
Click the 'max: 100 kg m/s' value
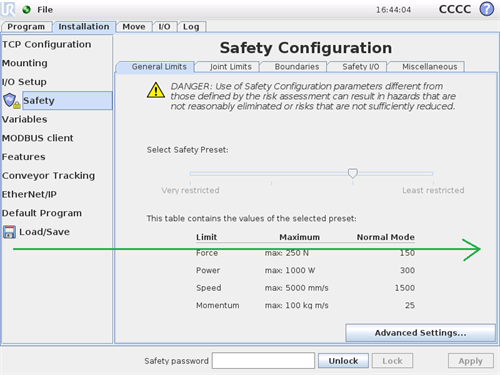coord(297,305)
